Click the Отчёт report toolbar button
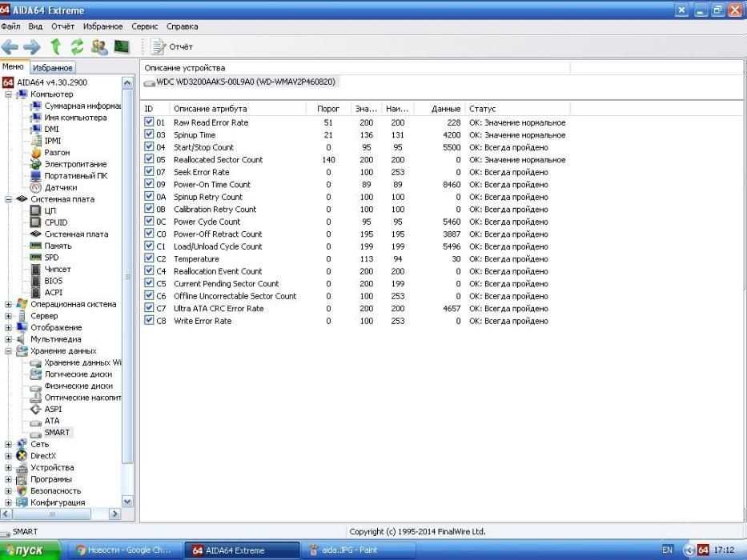Screen dimensions: 747x560 click(172, 46)
